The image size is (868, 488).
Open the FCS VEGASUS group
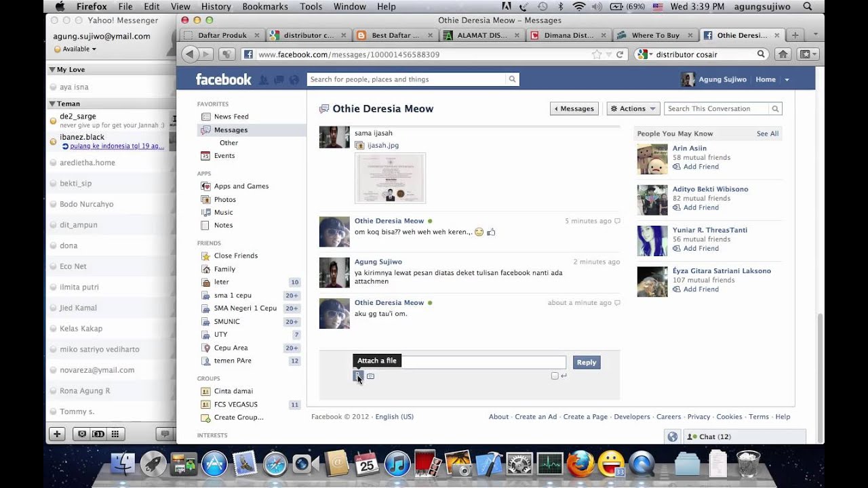(x=235, y=405)
